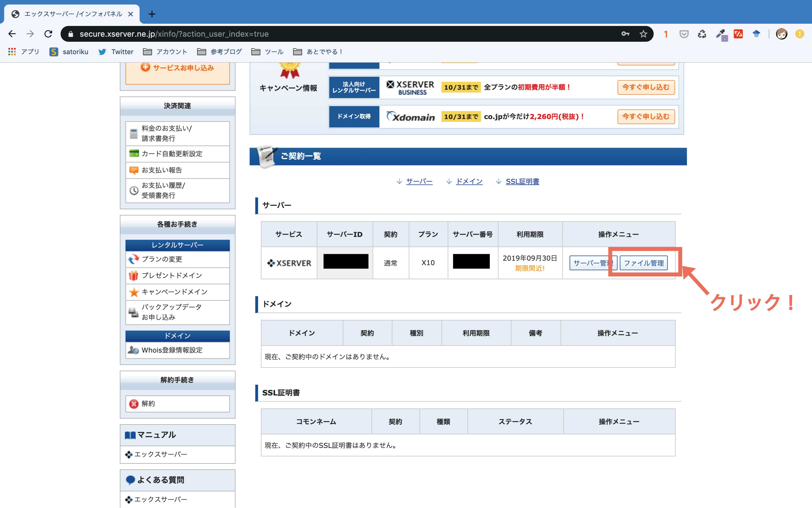Open the saved passwords key icon
This screenshot has width=812, height=508.
[x=625, y=34]
